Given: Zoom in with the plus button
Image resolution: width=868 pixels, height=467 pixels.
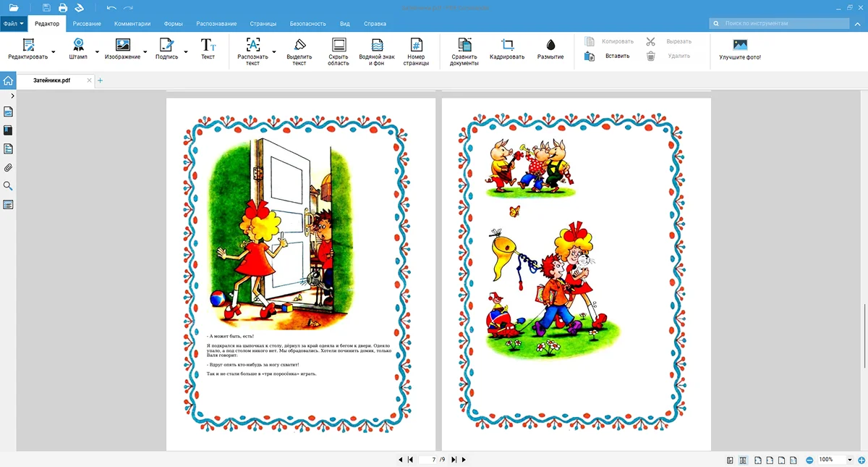Looking at the screenshot, I should pos(861,460).
